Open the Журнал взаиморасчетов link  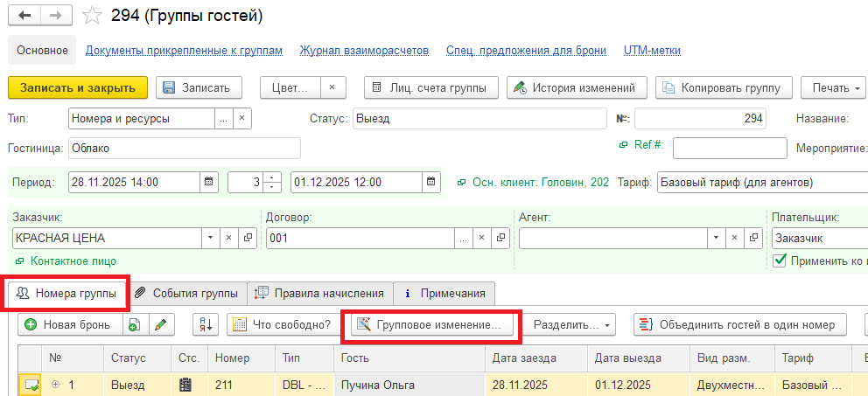coord(364,51)
